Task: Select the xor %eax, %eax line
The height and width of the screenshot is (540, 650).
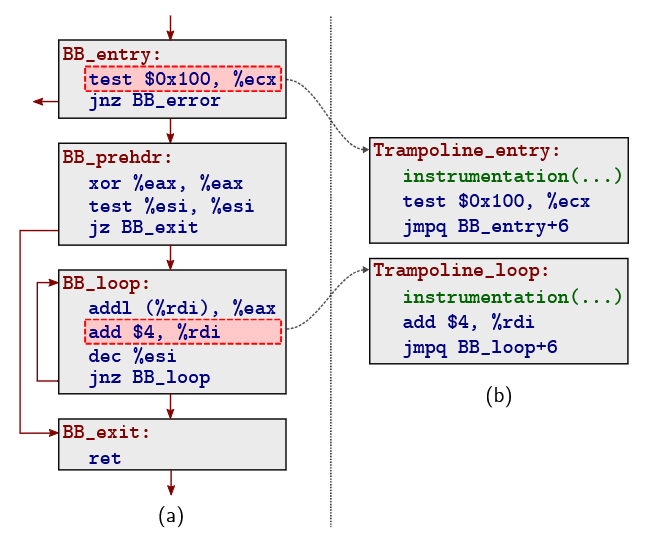Action: tap(166, 184)
